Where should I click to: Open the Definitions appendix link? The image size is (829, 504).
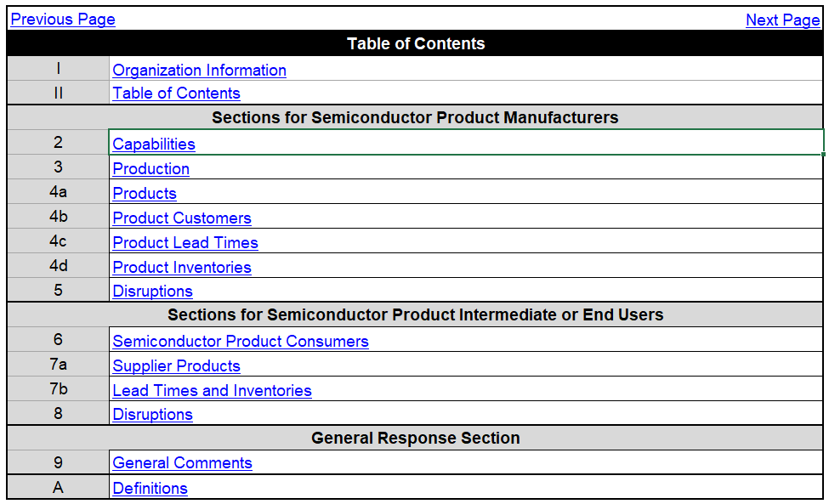(x=150, y=488)
